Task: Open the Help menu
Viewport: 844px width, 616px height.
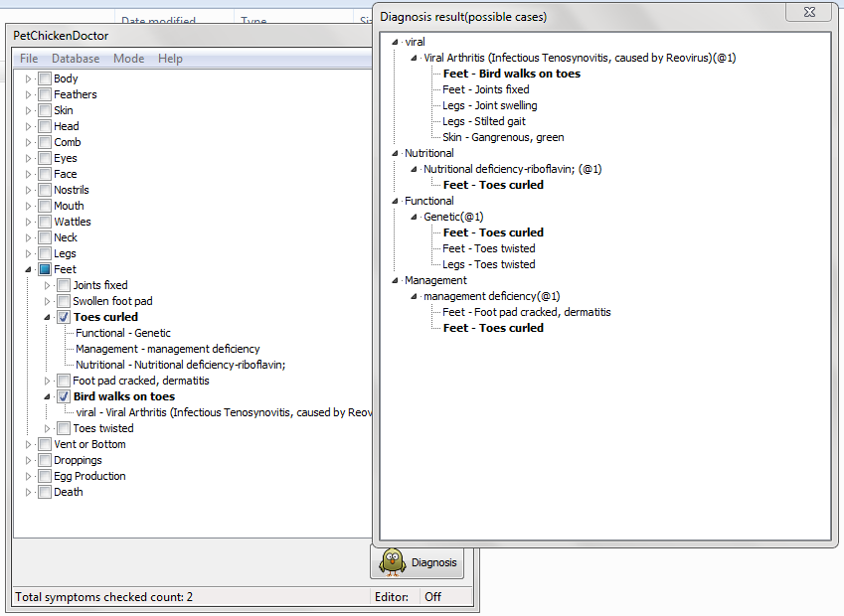Action: pyautogui.click(x=170, y=59)
